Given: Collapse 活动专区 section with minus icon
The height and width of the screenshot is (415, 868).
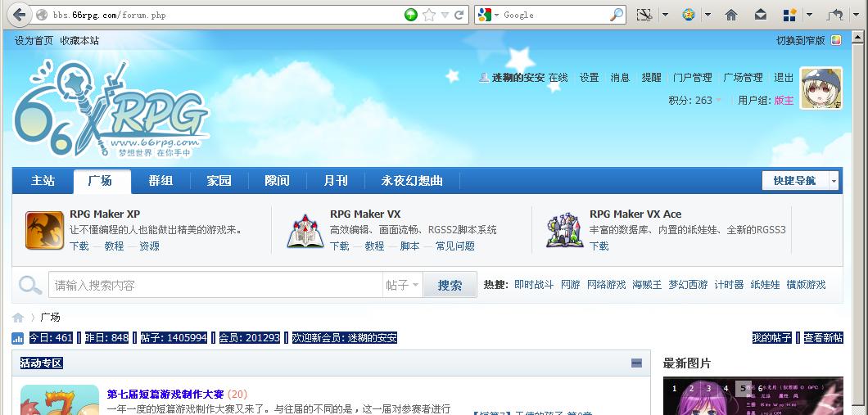Looking at the screenshot, I should [x=636, y=363].
